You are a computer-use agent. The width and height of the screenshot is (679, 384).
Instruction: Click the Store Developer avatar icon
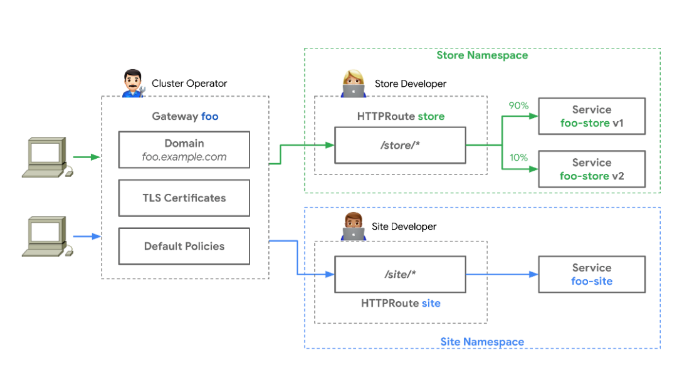(x=353, y=84)
